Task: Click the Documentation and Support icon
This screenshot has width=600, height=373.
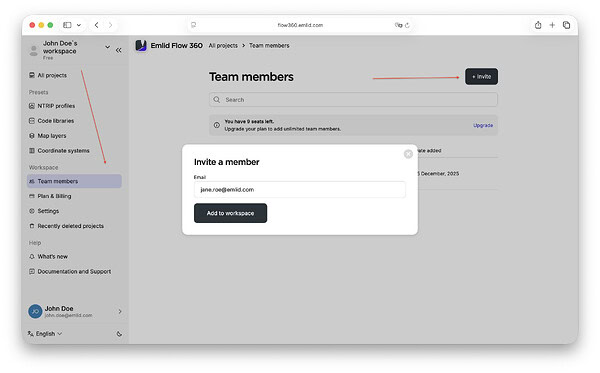Action: click(32, 272)
